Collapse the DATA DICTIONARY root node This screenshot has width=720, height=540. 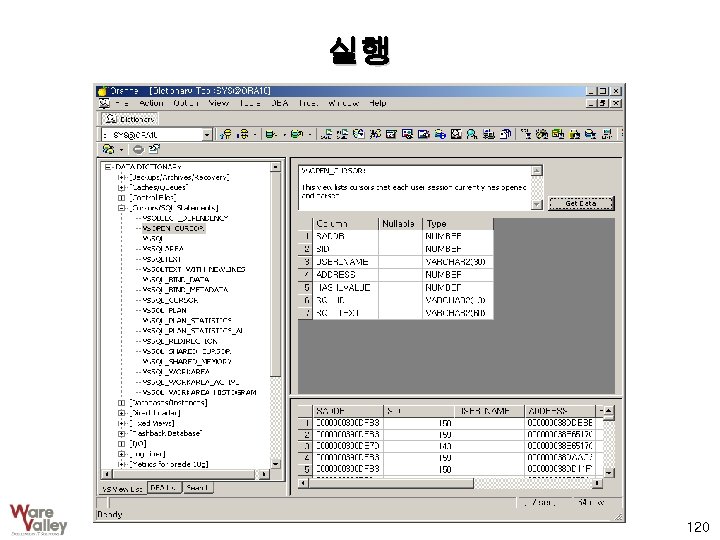point(107,167)
